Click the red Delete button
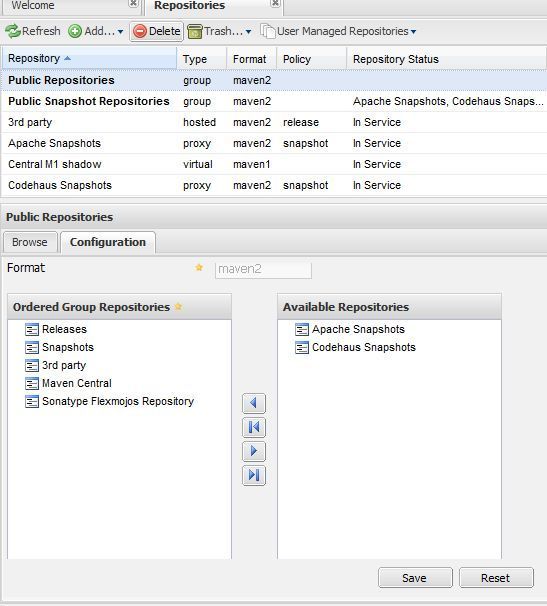547x606 pixels. click(x=157, y=31)
